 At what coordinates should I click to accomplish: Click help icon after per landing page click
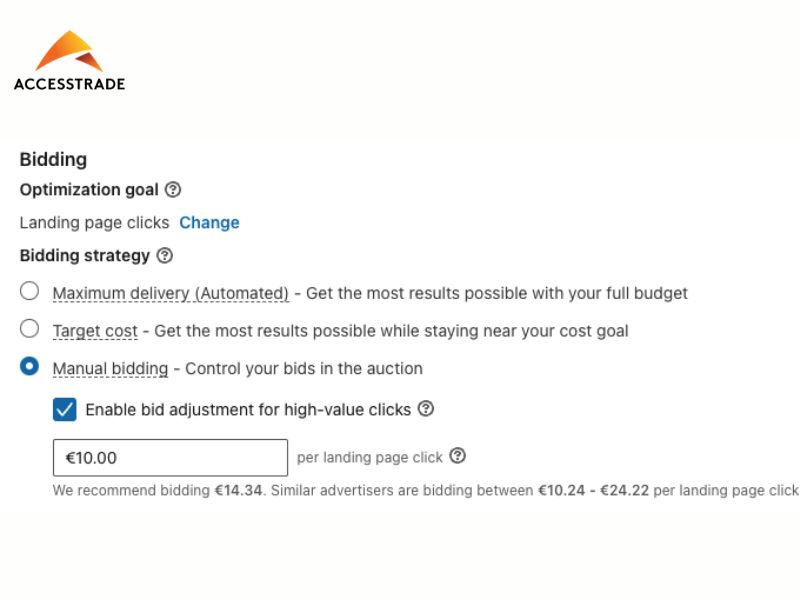457,456
